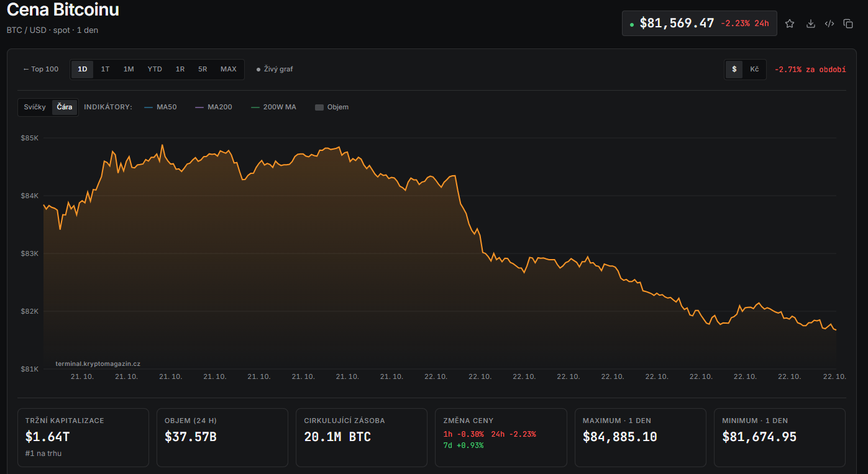Open the embed code icon
The width and height of the screenshot is (868, 474).
point(829,24)
